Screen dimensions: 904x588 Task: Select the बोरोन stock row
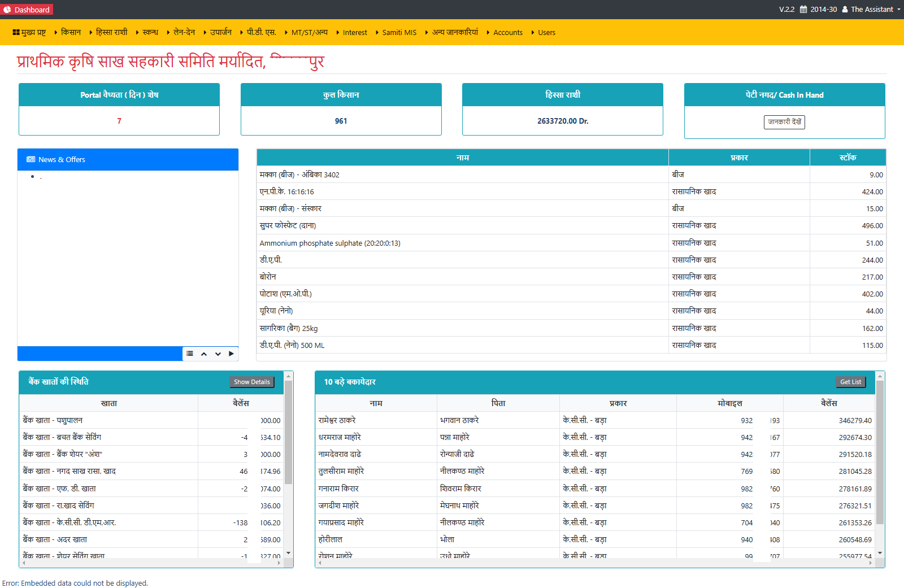point(571,277)
